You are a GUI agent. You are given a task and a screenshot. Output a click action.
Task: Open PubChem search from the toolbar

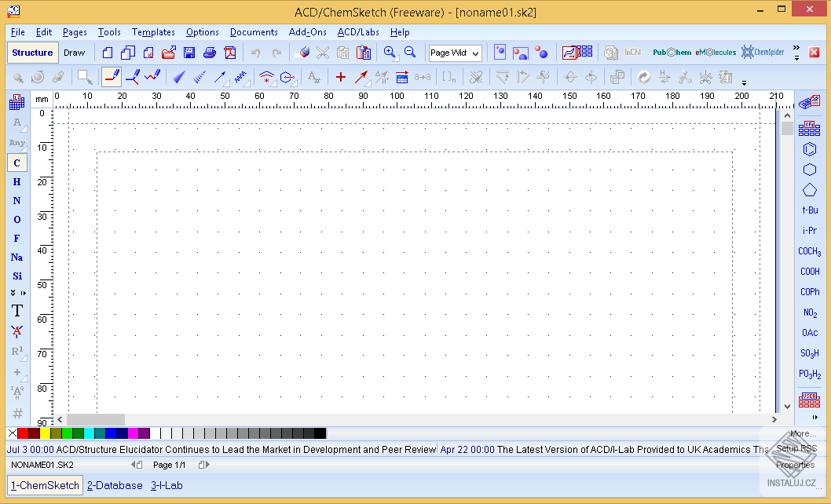pyautogui.click(x=672, y=53)
